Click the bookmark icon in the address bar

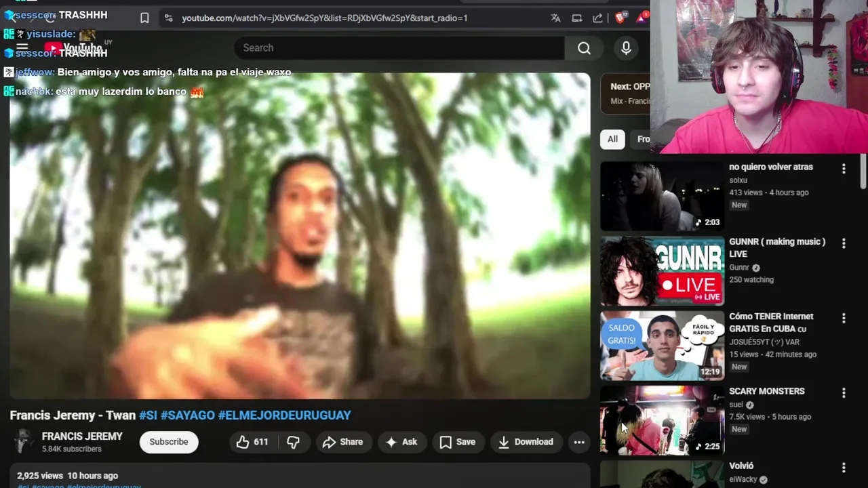click(144, 18)
